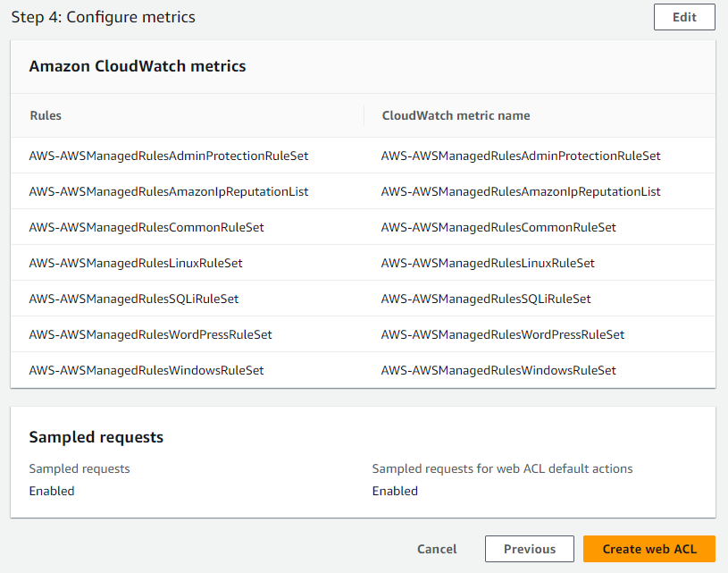Viewport: 728px width, 573px height.
Task: Click the AmazonIpReputationList CloudWatch metric name
Action: 521,191
